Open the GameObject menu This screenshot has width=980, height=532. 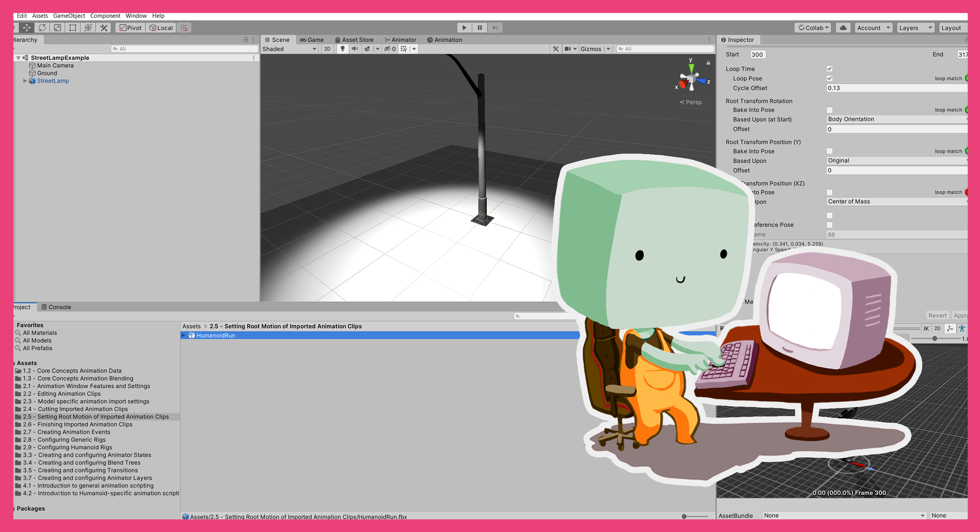(69, 16)
